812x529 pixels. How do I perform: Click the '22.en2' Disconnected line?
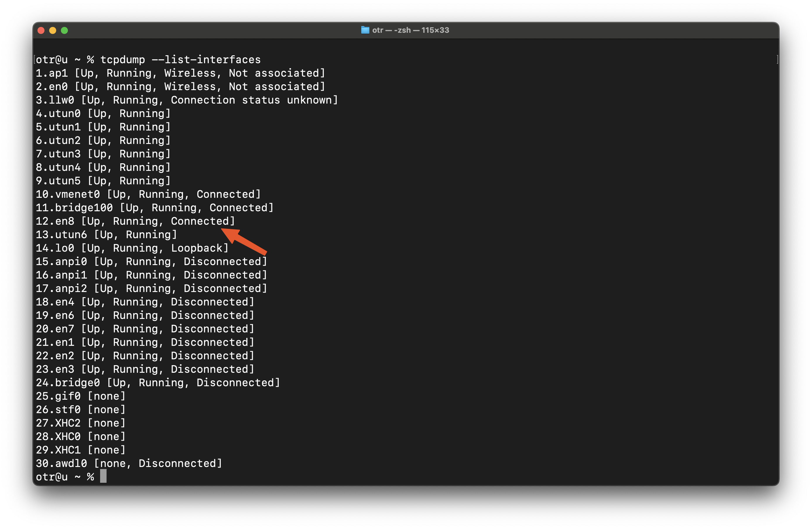145,356
